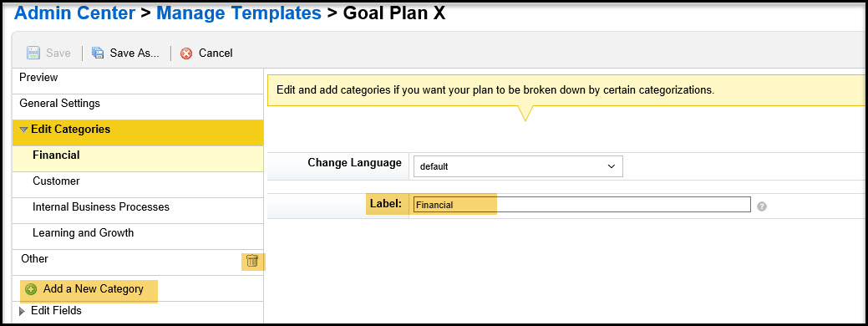Viewport: 868px width, 326px height.
Task: Expand the Edit Fields section
Action: click(23, 312)
